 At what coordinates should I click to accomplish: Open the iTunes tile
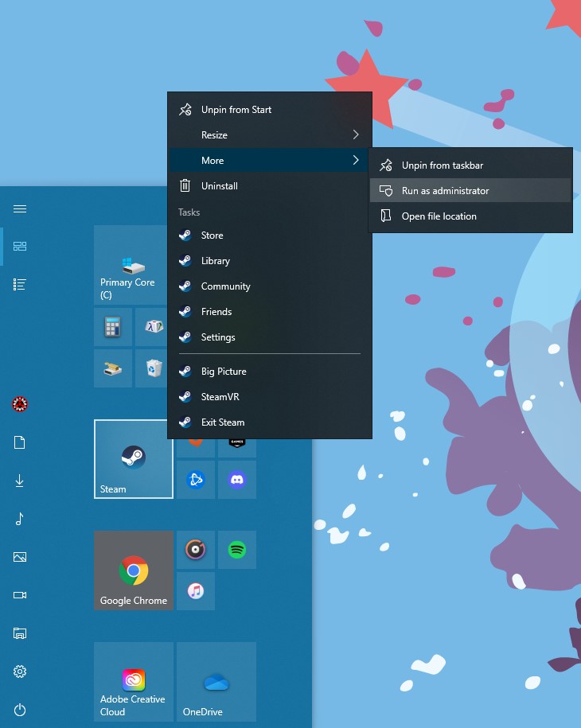point(196,591)
